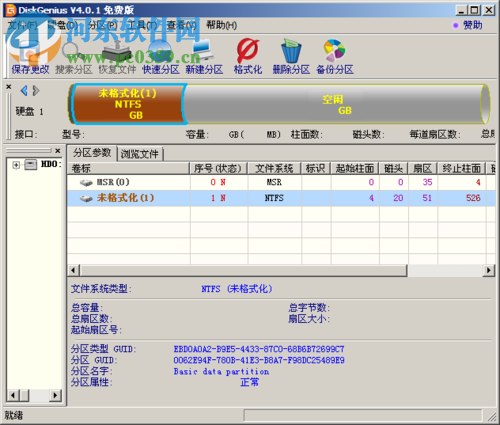Viewport: 500px width, 425px height.
Task: Click the partition type GUID value EBD0A0A2
Action: [259, 349]
